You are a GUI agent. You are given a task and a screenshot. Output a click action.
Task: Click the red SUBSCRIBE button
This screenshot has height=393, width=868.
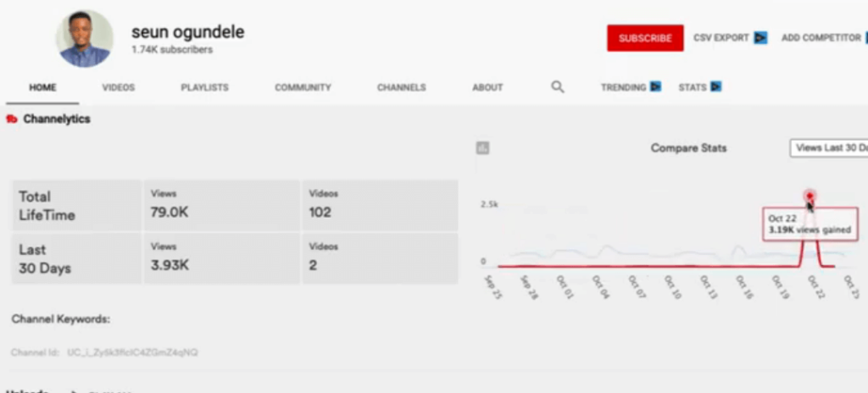click(x=645, y=38)
